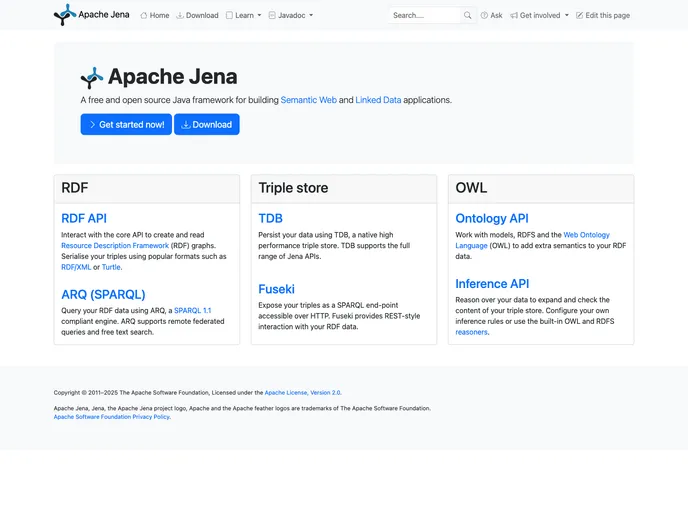The height and width of the screenshot is (512, 688).
Task: Click the RDF card header
Action: pyautogui.click(x=147, y=189)
